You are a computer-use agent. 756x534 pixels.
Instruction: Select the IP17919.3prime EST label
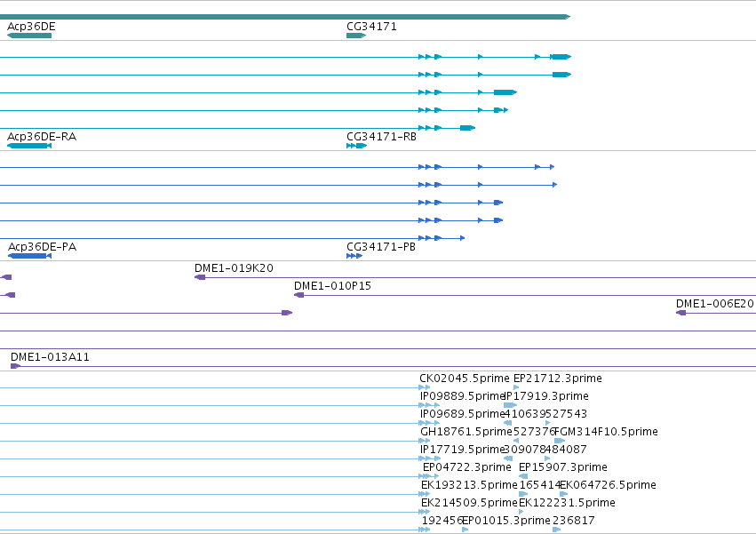tap(546, 396)
